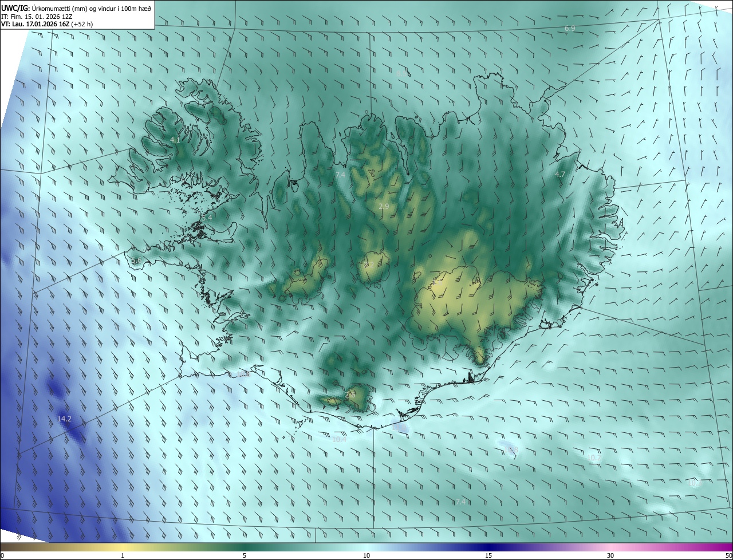Image resolution: width=733 pixels, height=560 pixels.
Task: Click the 14.2 value in the dark blue area
Action: [64, 419]
